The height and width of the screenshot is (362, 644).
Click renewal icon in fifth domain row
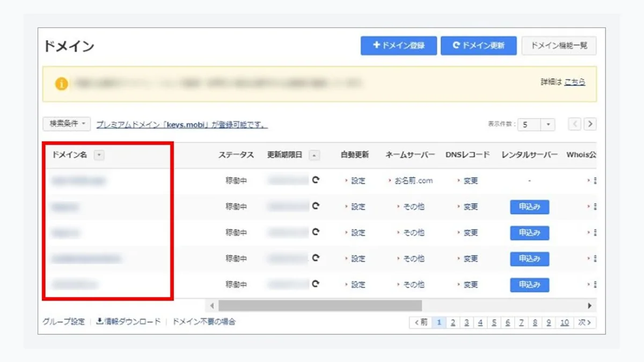tap(316, 284)
